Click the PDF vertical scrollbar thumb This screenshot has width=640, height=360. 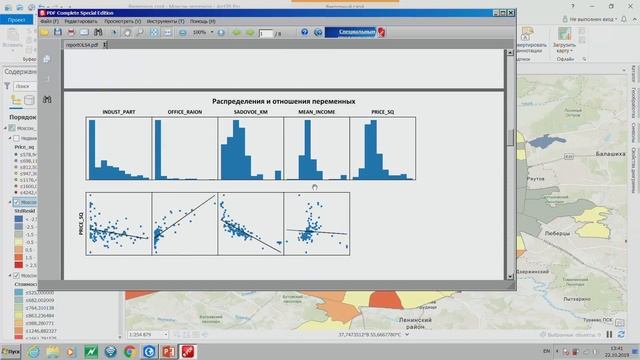pos(510,138)
